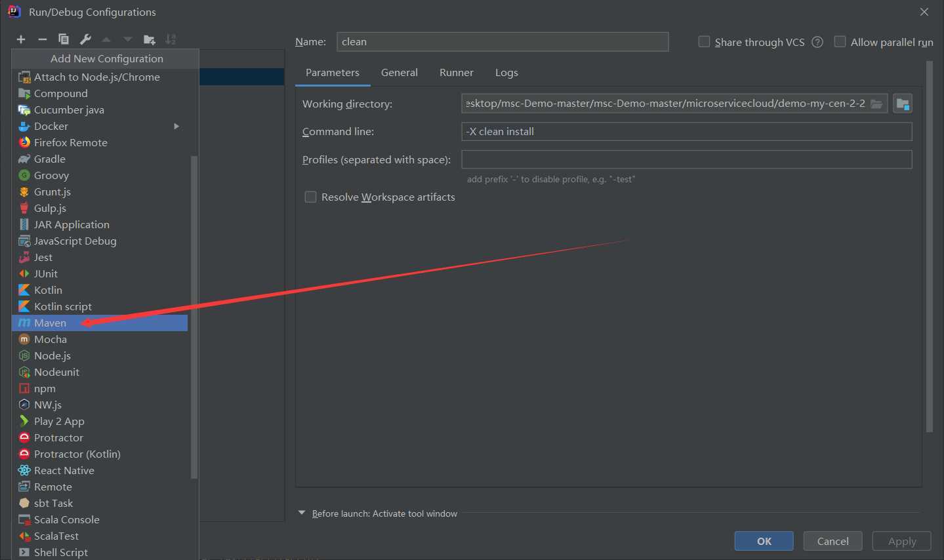Screen dimensions: 944x560
Task: Click the configuration type list scrollbar
Action: coord(194,317)
